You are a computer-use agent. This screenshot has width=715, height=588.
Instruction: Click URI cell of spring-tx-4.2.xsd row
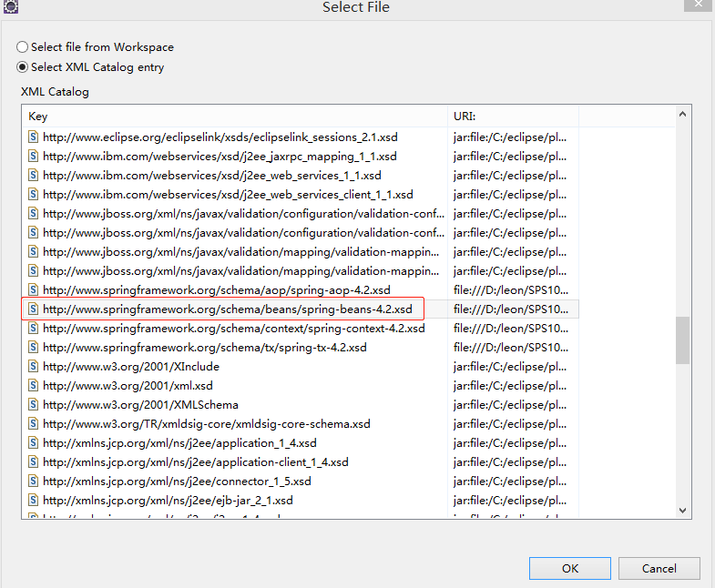[x=511, y=348]
